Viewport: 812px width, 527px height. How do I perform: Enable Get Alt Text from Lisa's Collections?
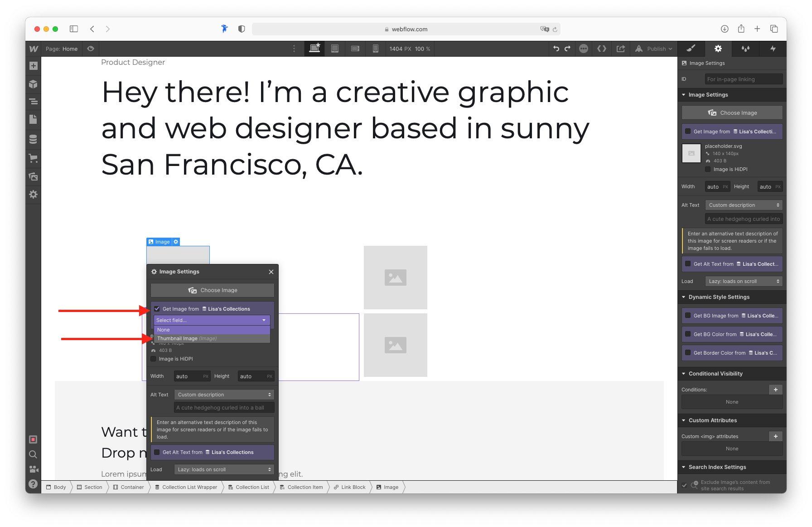tap(157, 452)
